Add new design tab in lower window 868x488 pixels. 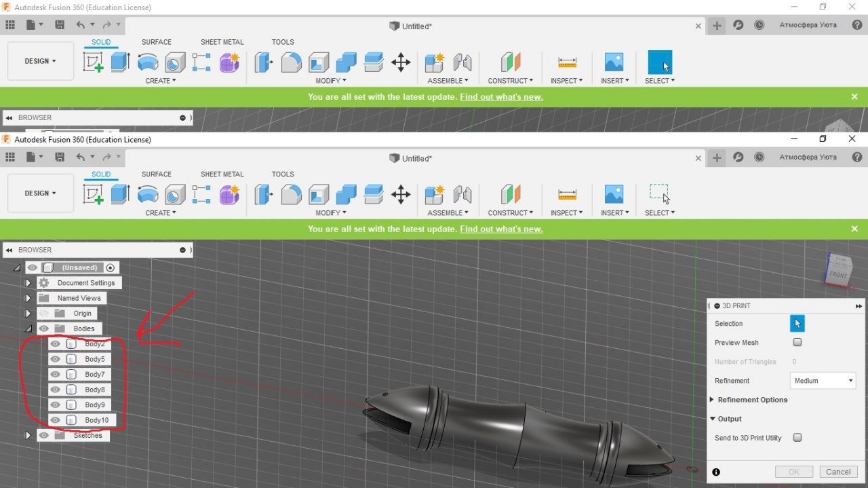click(717, 157)
